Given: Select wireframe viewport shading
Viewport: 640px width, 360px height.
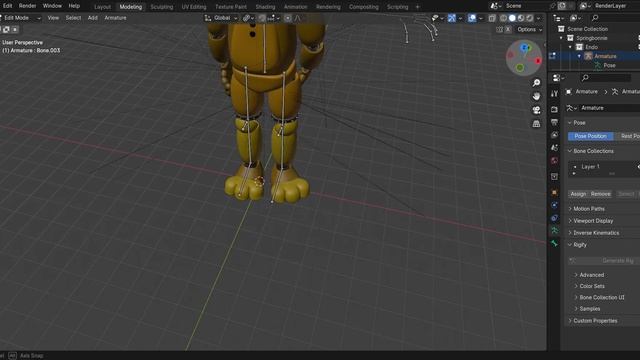Looking at the screenshot, I should 504,18.
